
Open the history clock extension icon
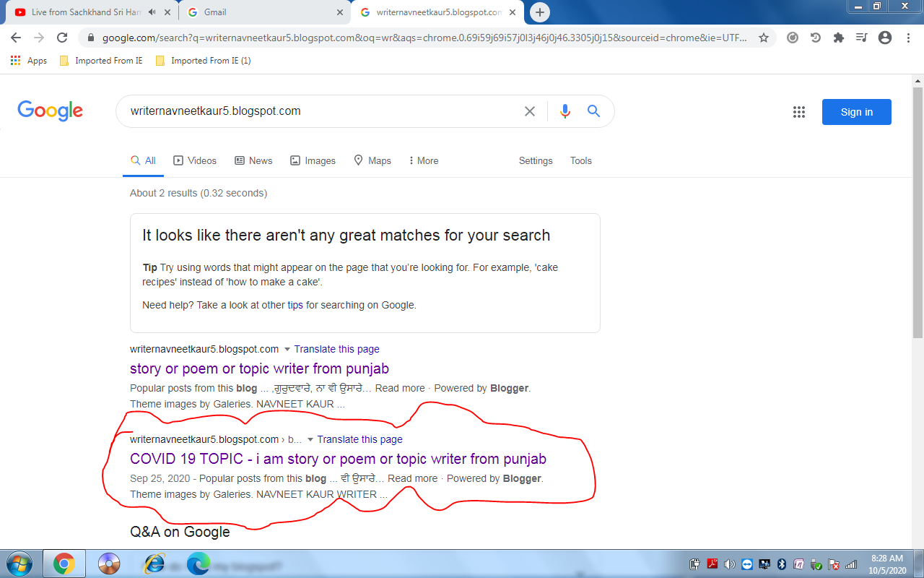point(816,38)
